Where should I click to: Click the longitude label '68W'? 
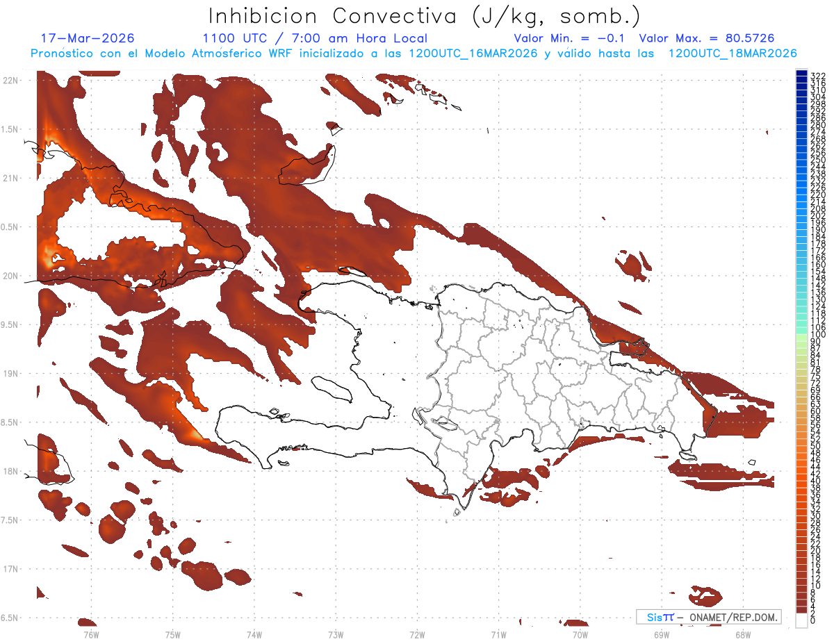743,634
